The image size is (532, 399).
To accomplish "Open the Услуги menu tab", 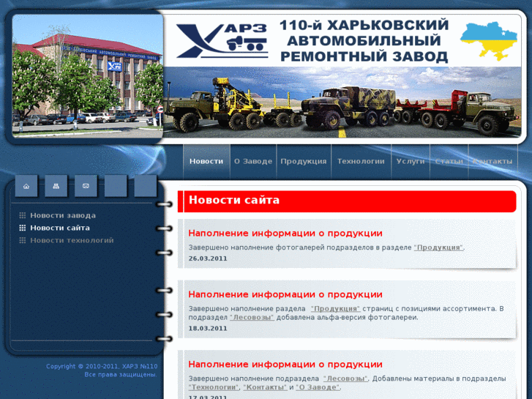I will point(411,161).
